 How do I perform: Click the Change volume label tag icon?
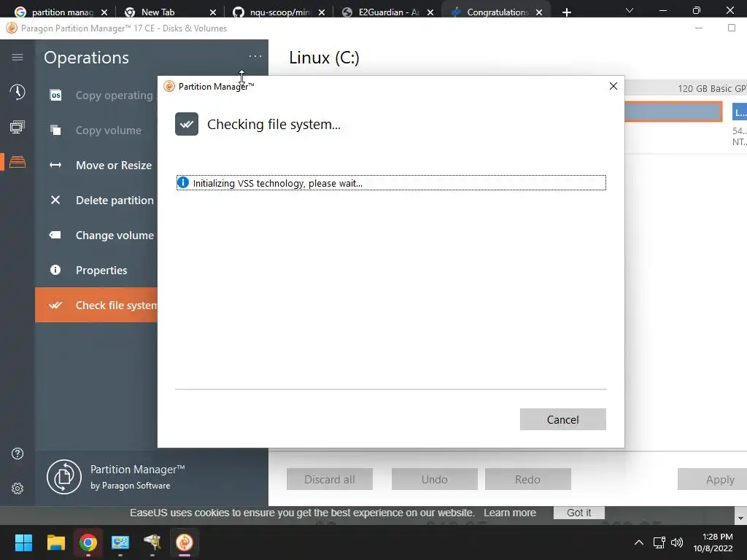pos(55,235)
